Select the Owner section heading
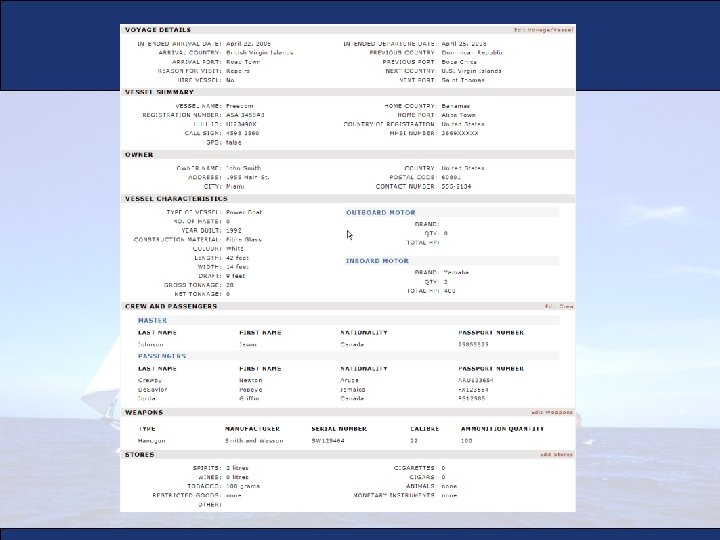The image size is (720, 540). point(139,155)
